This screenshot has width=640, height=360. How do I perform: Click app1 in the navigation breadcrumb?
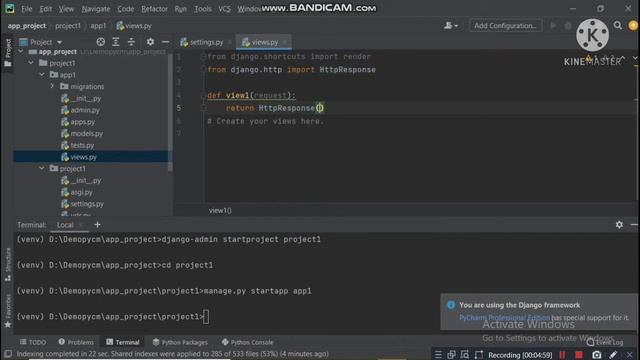tap(98, 25)
